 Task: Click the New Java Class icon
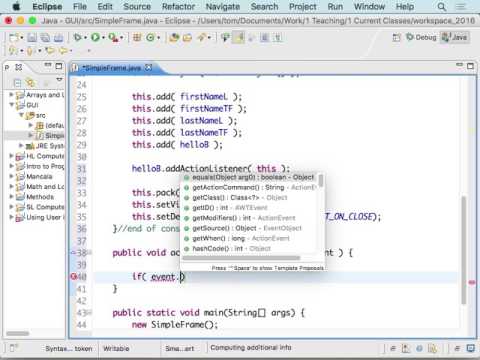[x=150, y=37]
